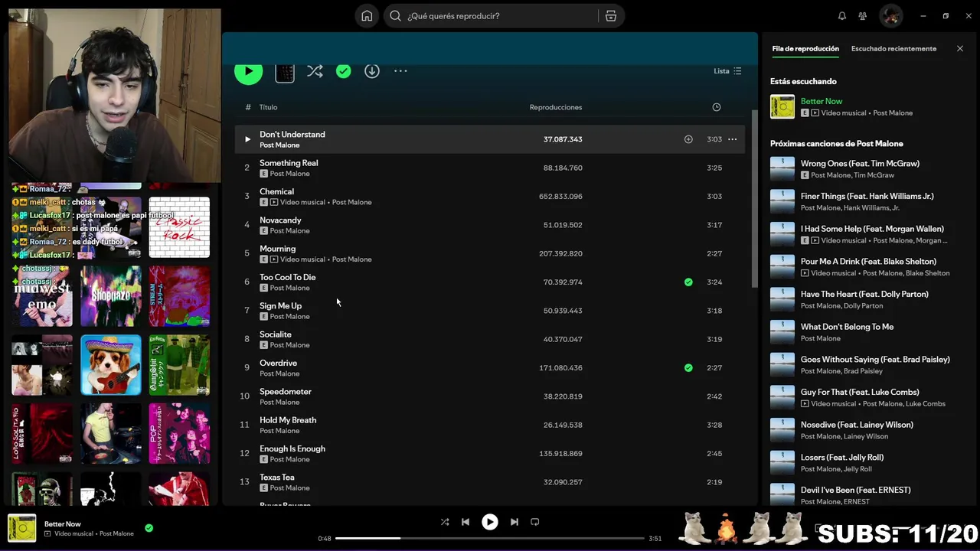The width and height of the screenshot is (980, 551).
Task: Click the track list scrollbar
Action: pos(754,199)
